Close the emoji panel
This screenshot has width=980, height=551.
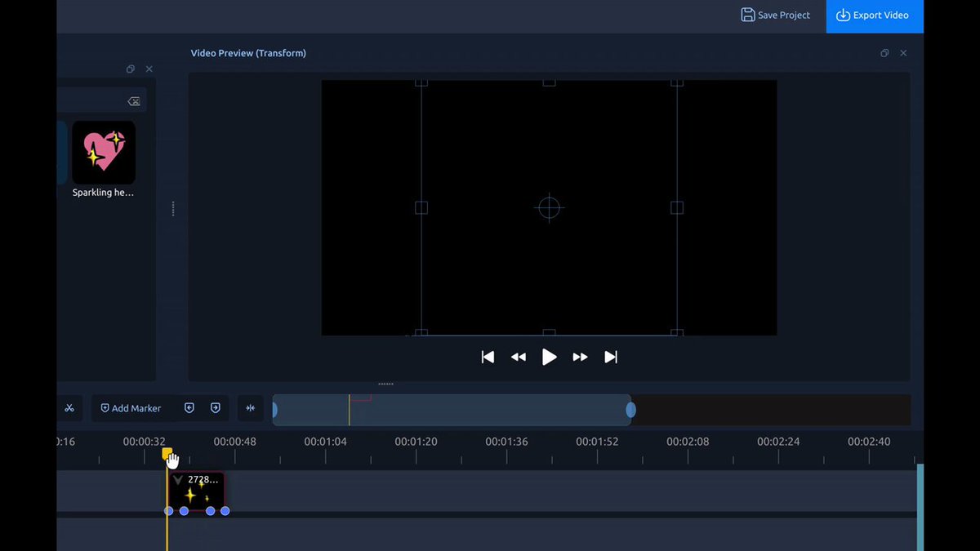[x=149, y=69]
